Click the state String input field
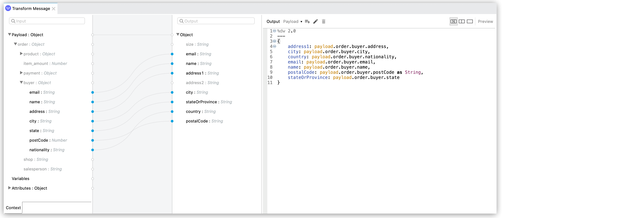Screen dimensions: 644x218 (x=41, y=130)
